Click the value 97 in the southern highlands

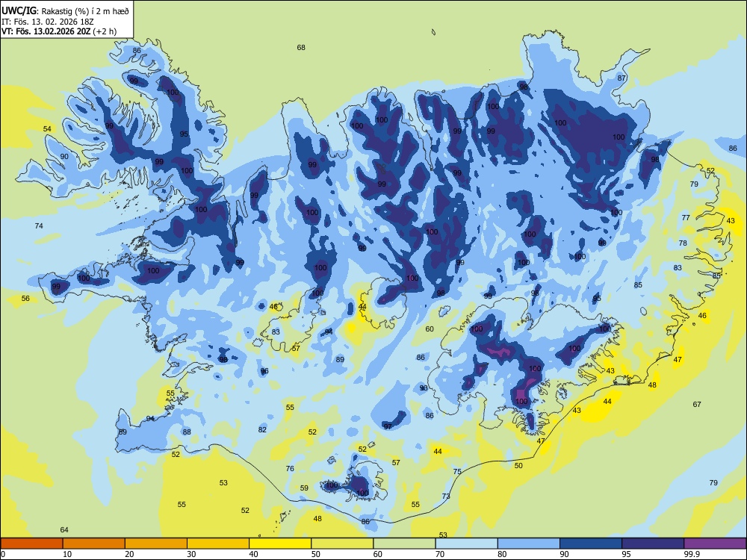pos(388,426)
